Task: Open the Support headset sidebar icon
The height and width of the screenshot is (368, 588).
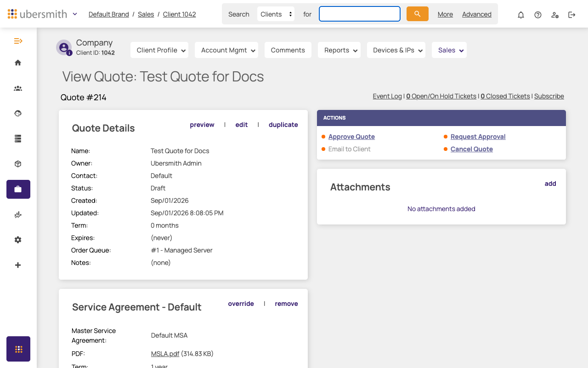Action: point(18,113)
